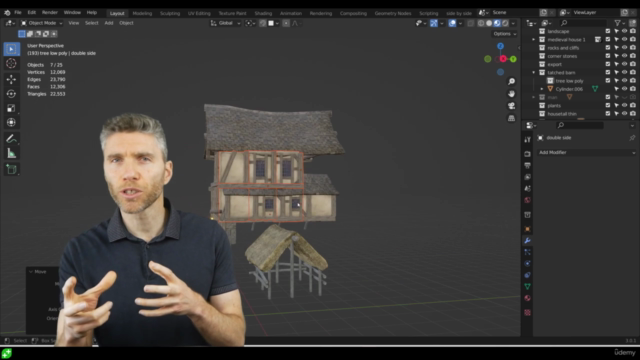The width and height of the screenshot is (640, 360).
Task: Open the Object Data properties tab icon
Action: coord(527,286)
